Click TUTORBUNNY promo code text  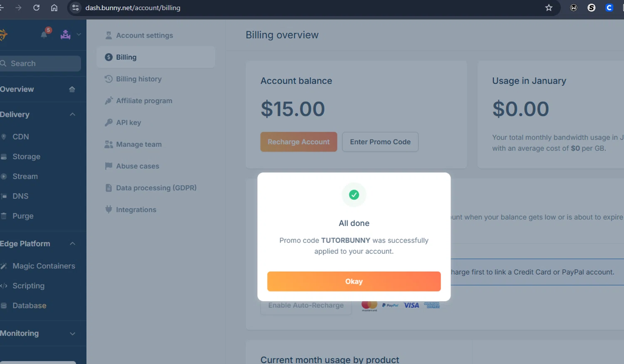pyautogui.click(x=346, y=240)
